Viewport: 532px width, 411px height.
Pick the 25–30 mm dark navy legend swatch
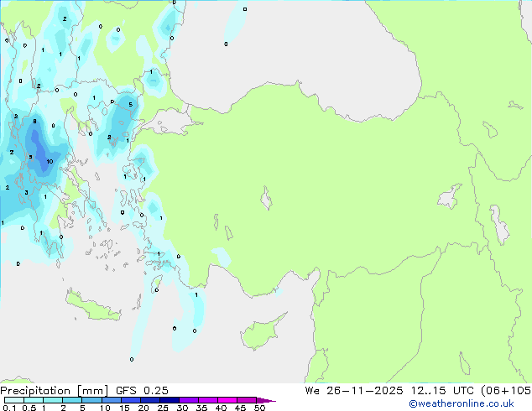[169, 400]
